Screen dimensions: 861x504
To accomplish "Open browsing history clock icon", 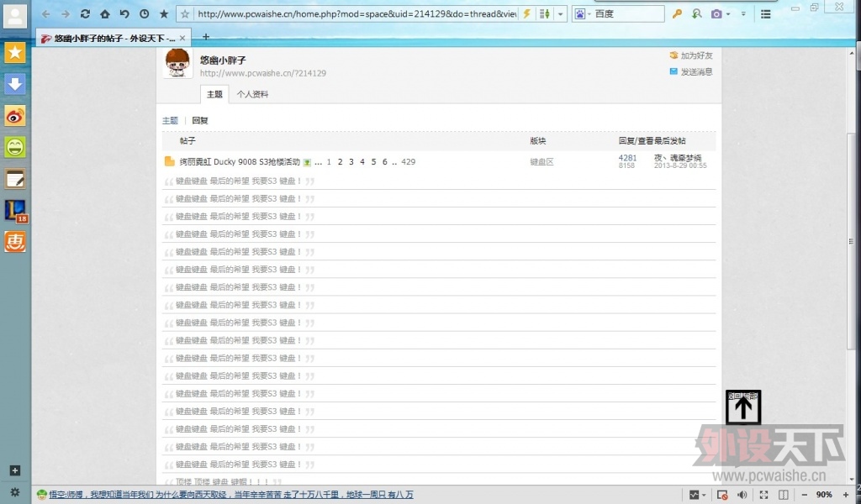I will coord(145,13).
